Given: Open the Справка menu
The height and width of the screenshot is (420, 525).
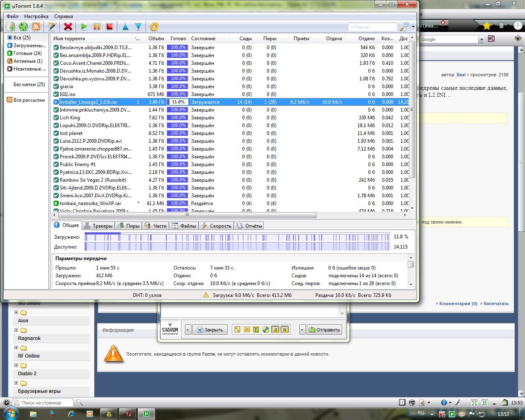Looking at the screenshot, I should coord(64,16).
